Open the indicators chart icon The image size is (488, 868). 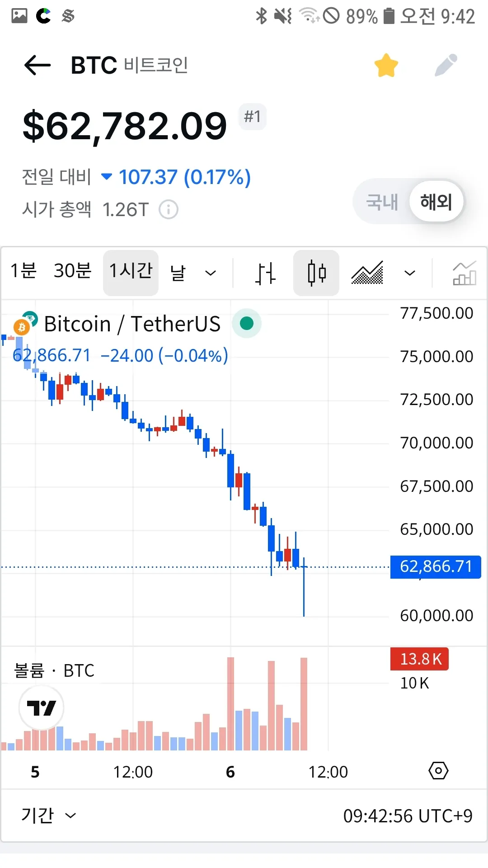(465, 273)
